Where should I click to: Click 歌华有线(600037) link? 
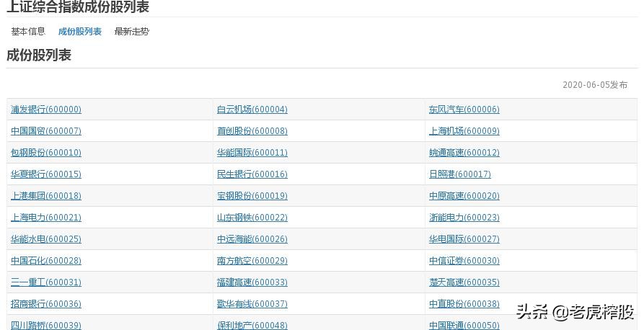(252, 304)
